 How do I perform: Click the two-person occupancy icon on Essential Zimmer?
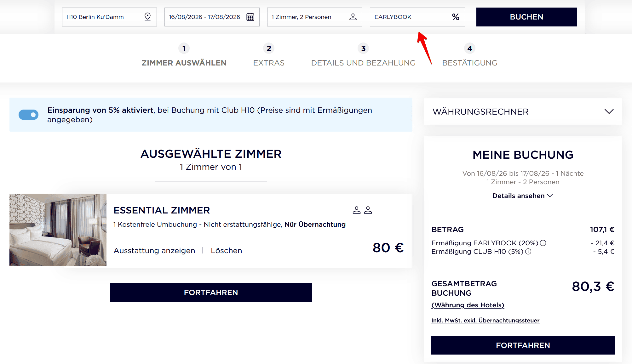[362, 210]
